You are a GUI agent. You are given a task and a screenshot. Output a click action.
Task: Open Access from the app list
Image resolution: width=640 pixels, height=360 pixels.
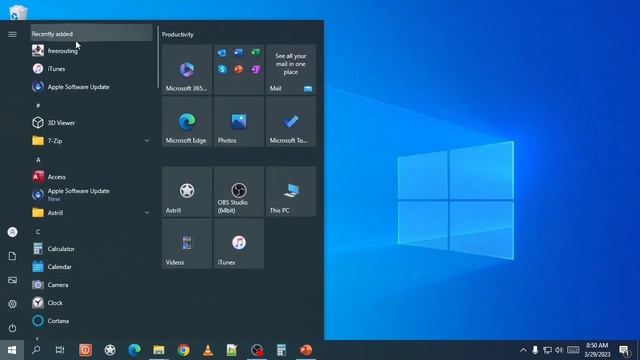tap(92, 177)
